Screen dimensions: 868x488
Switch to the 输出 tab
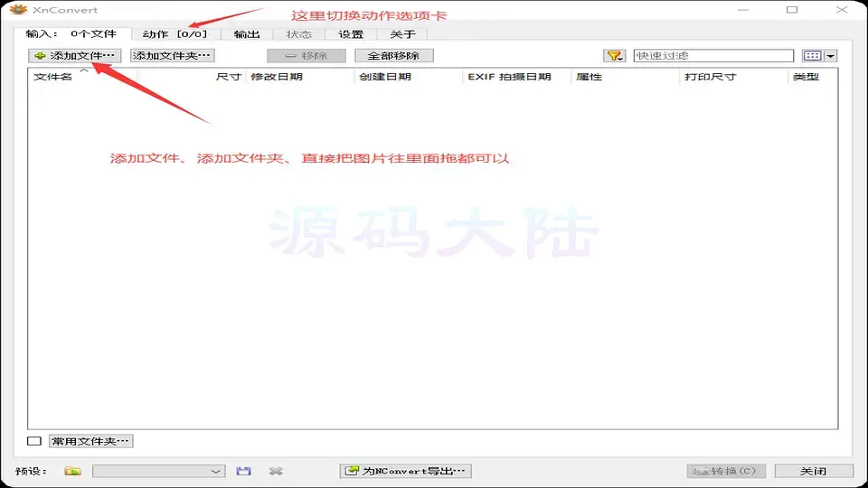tap(246, 34)
